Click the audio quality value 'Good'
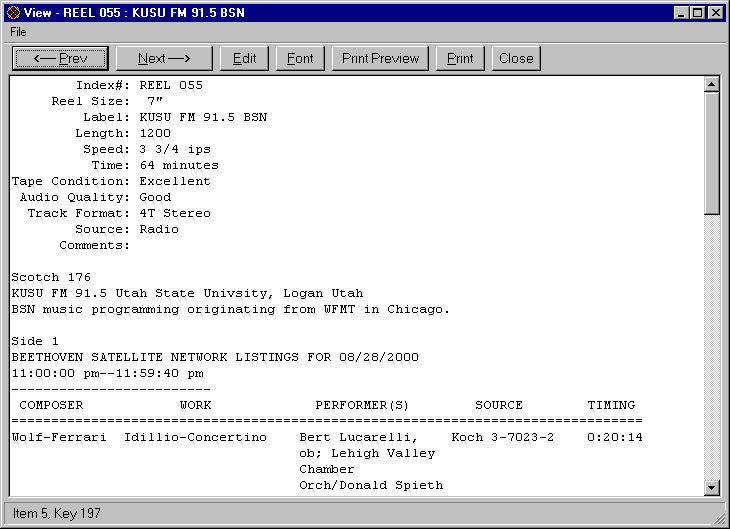This screenshot has width=730, height=529. tap(155, 197)
